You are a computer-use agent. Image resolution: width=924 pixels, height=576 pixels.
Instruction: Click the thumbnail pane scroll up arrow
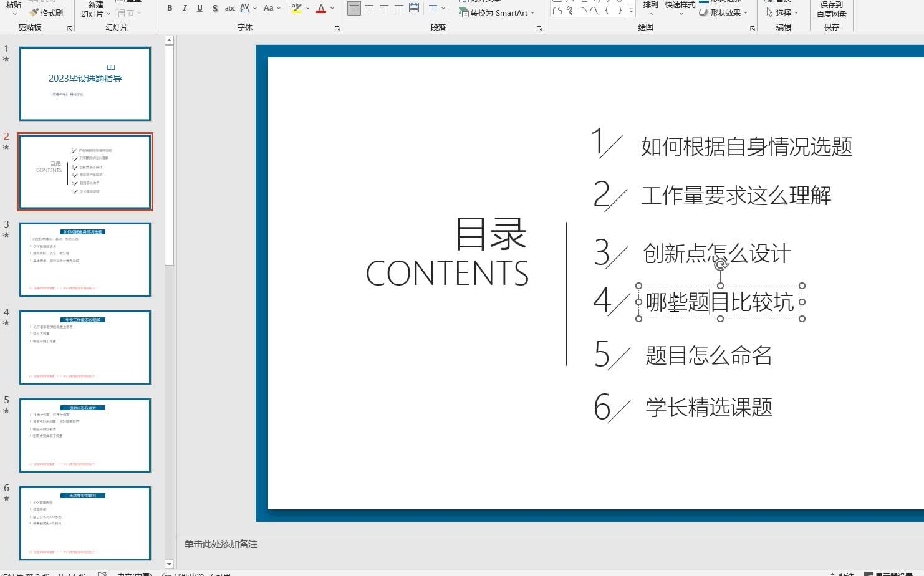169,41
